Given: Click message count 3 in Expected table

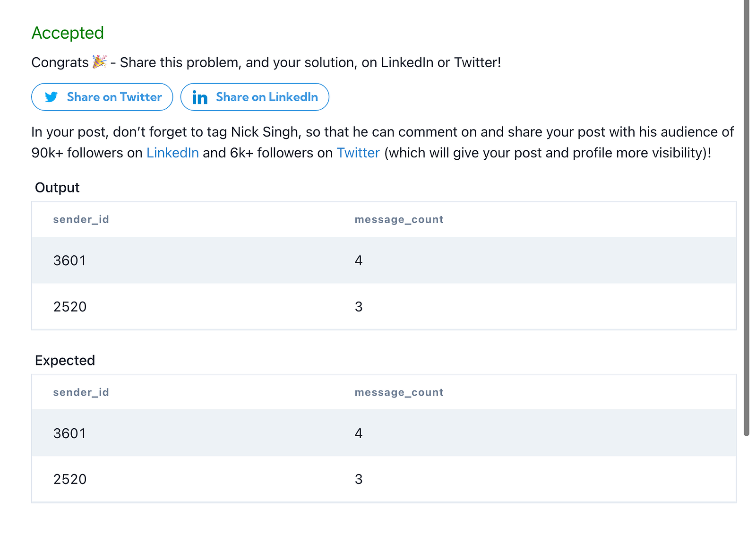Looking at the screenshot, I should pyautogui.click(x=359, y=479).
